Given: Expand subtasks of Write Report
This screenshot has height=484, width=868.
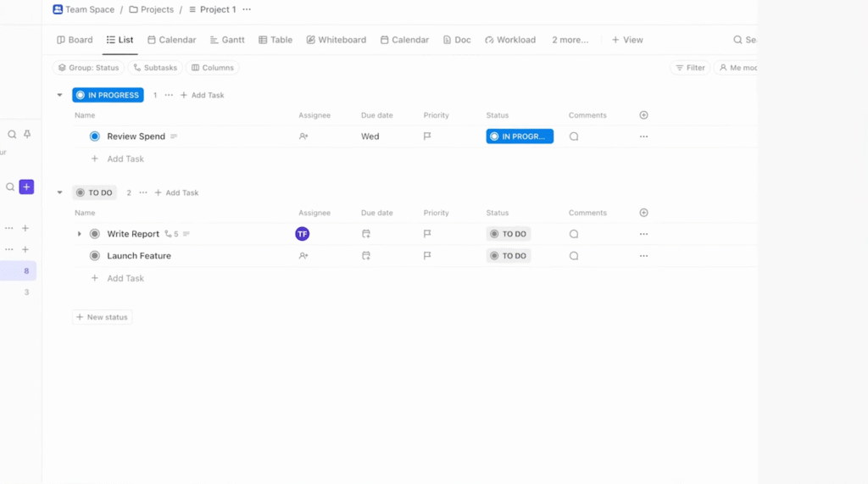Looking at the screenshot, I should point(80,234).
